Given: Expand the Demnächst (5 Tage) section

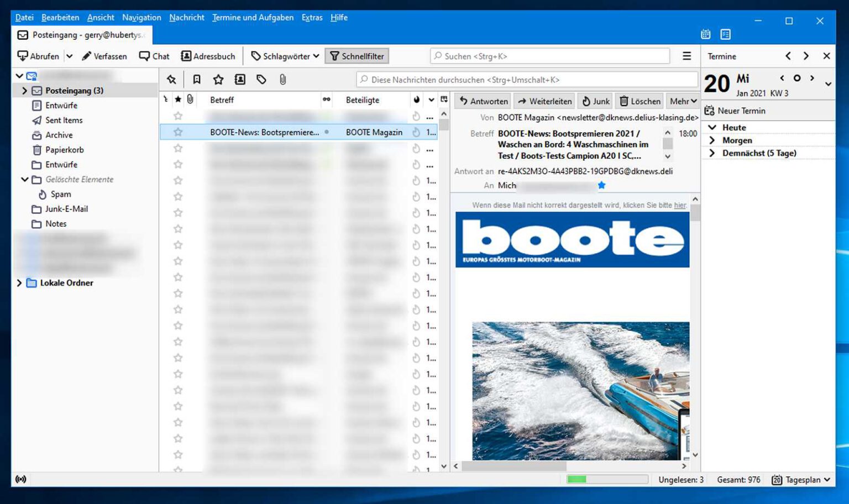Looking at the screenshot, I should tap(712, 153).
